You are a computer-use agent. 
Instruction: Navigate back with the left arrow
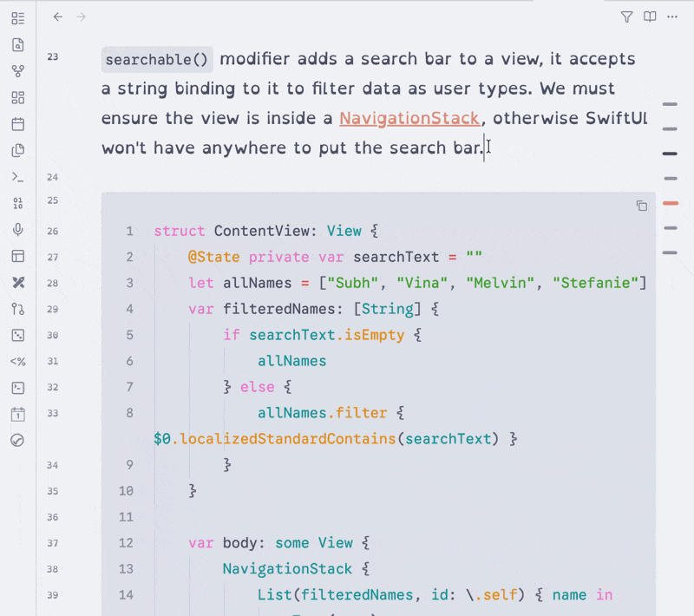point(58,16)
